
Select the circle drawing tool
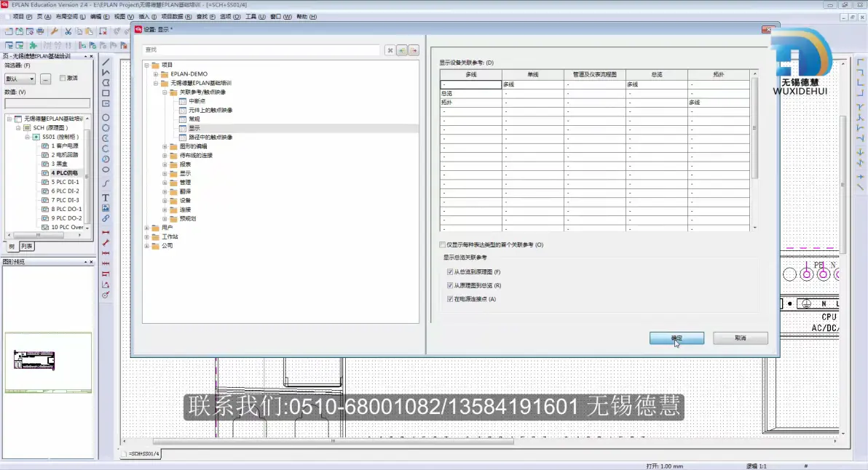[x=106, y=117]
